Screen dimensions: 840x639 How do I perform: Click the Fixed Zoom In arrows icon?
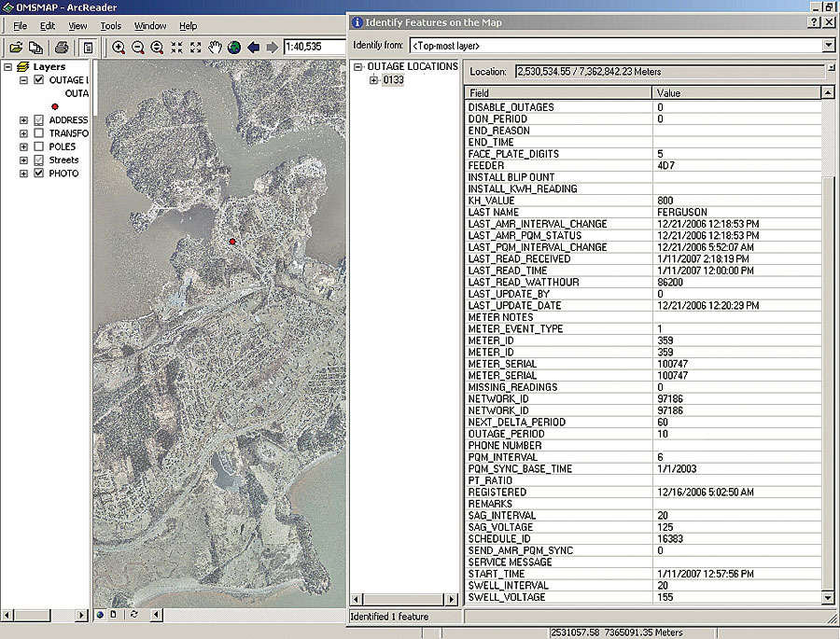(176, 47)
